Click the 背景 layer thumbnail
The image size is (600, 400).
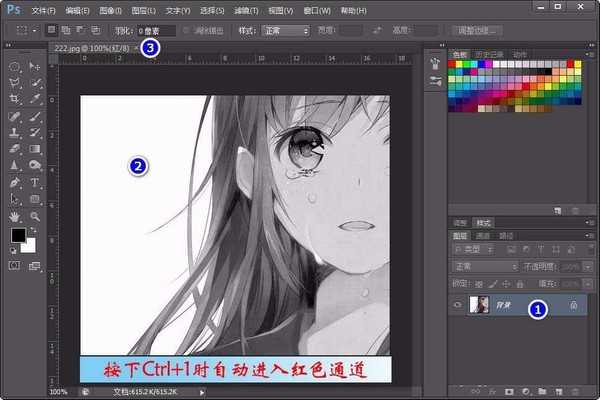tap(479, 305)
